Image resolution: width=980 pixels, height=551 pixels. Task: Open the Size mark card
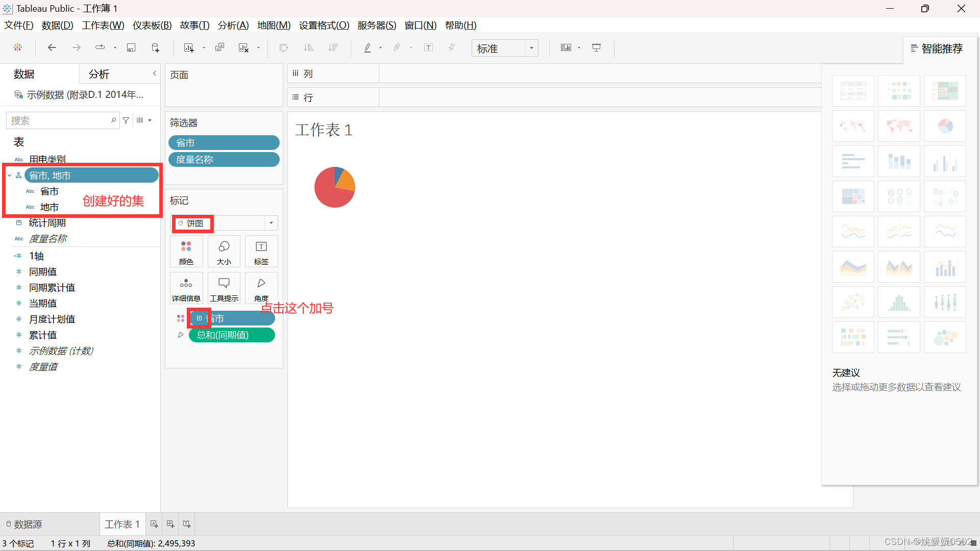[x=224, y=252]
